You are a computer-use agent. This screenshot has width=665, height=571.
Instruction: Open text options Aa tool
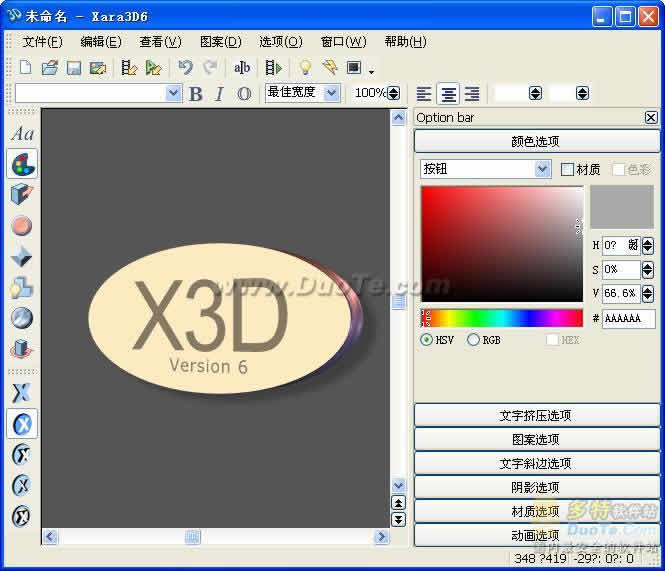(x=22, y=134)
